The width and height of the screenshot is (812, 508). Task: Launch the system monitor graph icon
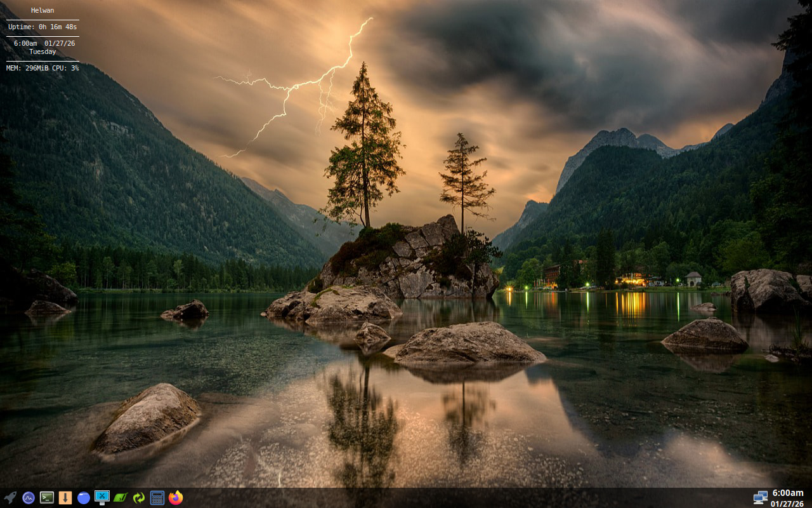tap(29, 498)
